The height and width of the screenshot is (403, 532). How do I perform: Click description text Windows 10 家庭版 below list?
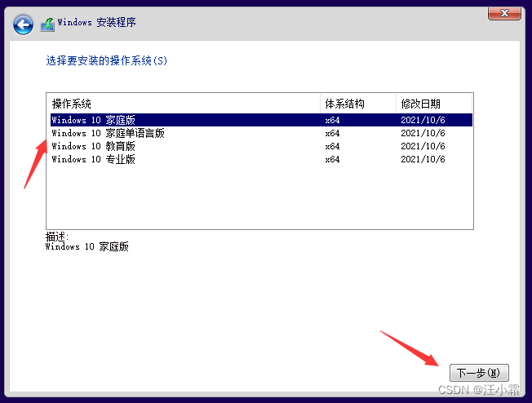pos(87,246)
